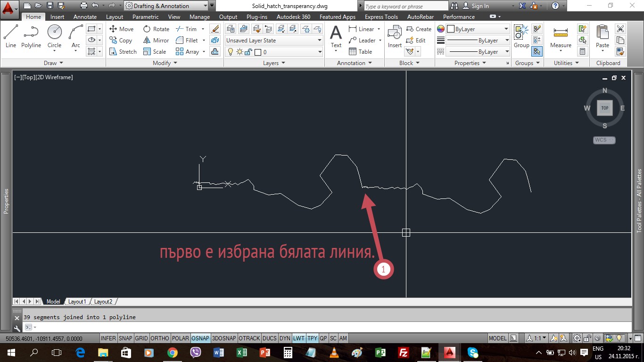
Task: Click the Stretch tool
Action: tap(123, 52)
